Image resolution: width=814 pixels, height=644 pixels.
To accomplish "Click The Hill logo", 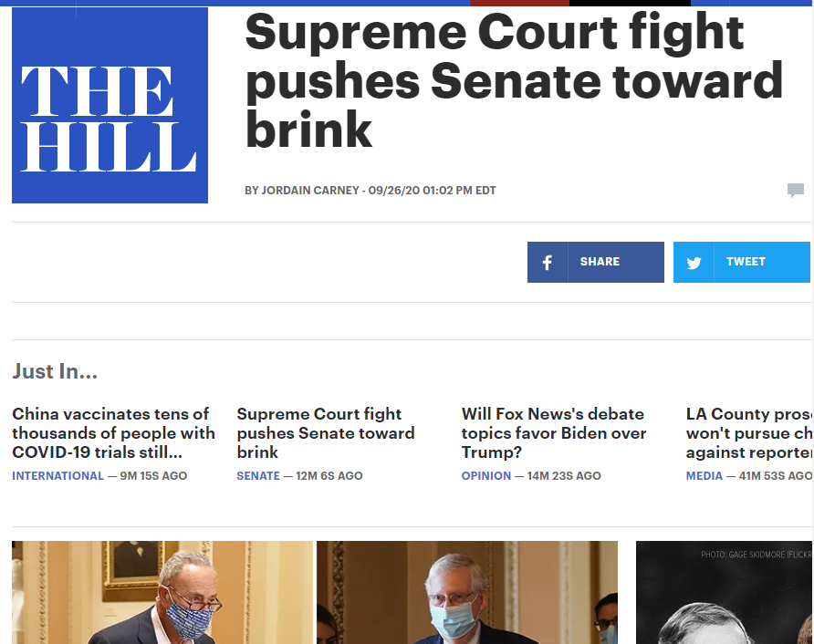I will (110, 105).
